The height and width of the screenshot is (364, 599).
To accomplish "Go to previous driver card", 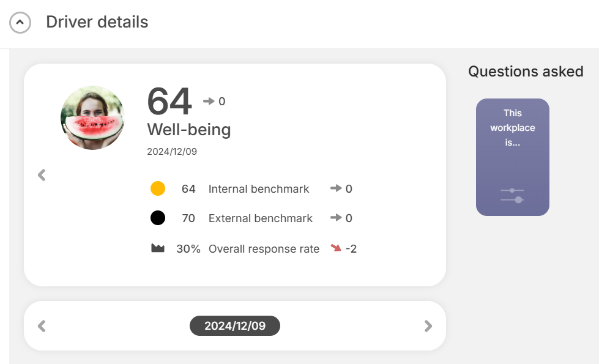I will pos(42,175).
